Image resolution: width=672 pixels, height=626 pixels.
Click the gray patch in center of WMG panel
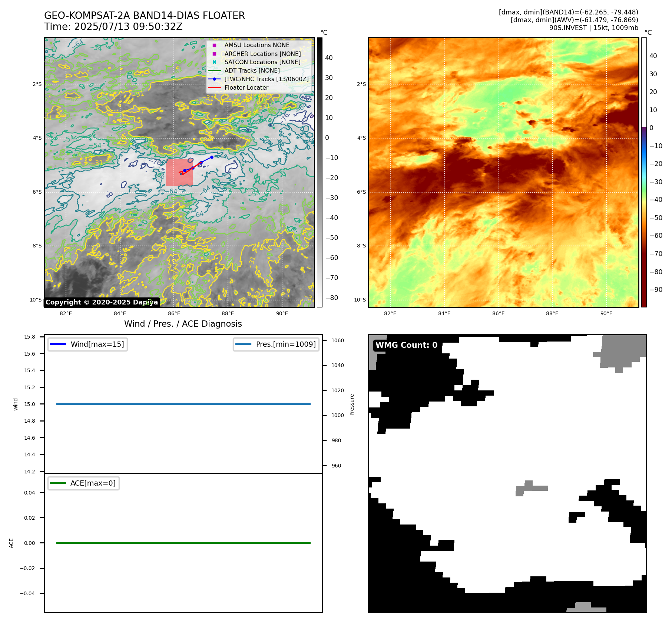coord(531,488)
